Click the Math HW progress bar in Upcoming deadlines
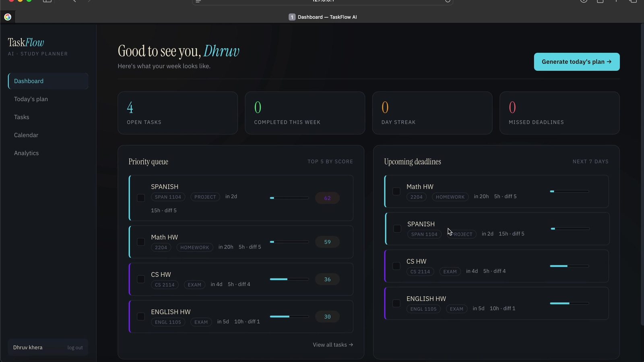This screenshot has width=644, height=362. pos(570,191)
